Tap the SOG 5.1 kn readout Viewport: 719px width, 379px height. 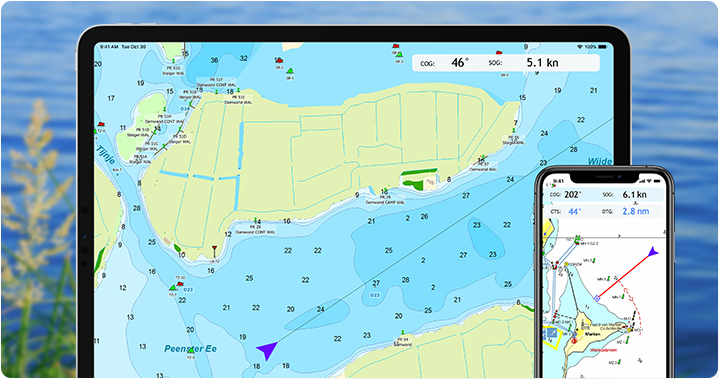coord(524,63)
